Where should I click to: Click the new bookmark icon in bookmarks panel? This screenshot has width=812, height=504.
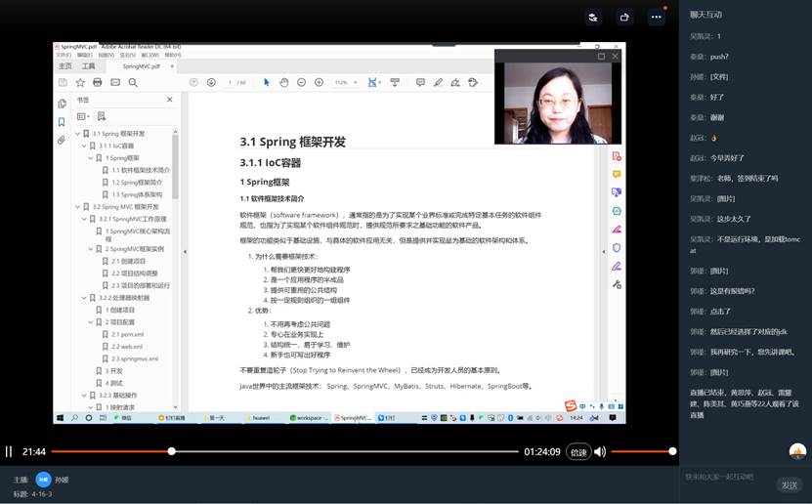102,116
